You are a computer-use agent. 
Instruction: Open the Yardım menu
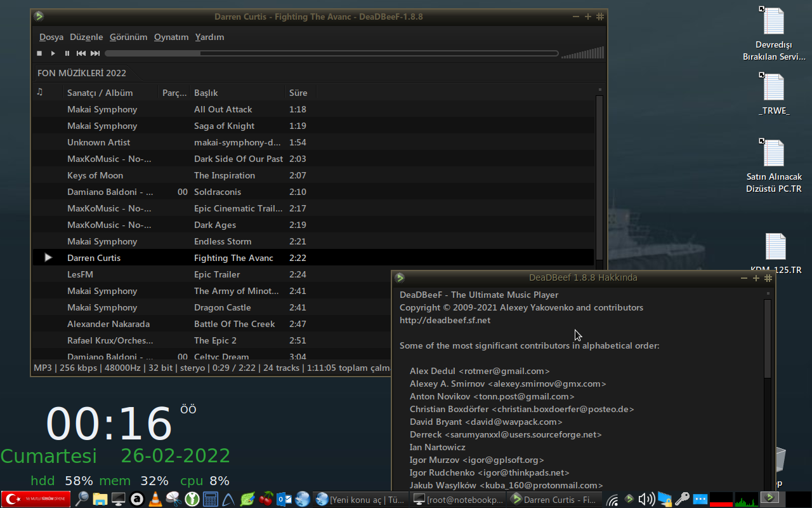pos(209,37)
